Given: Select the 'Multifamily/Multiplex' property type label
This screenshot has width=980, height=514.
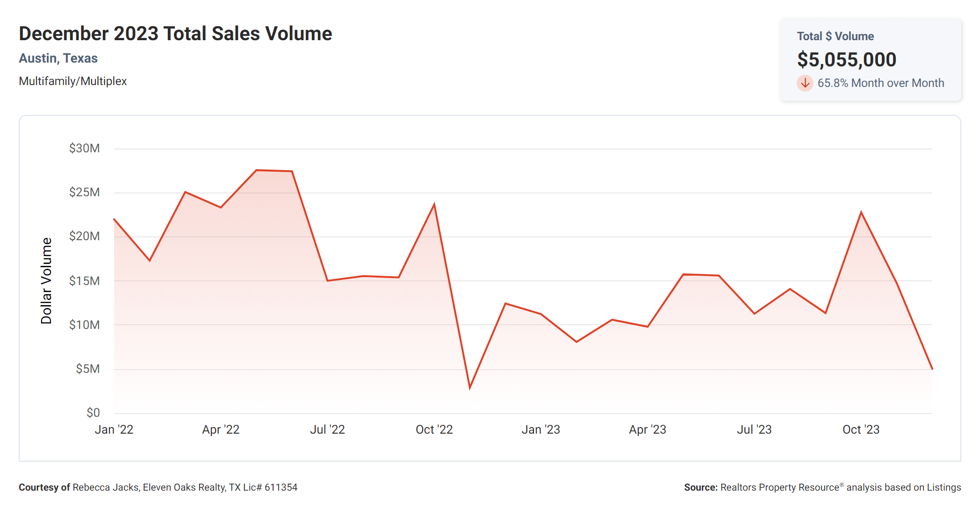Looking at the screenshot, I should pyautogui.click(x=73, y=81).
